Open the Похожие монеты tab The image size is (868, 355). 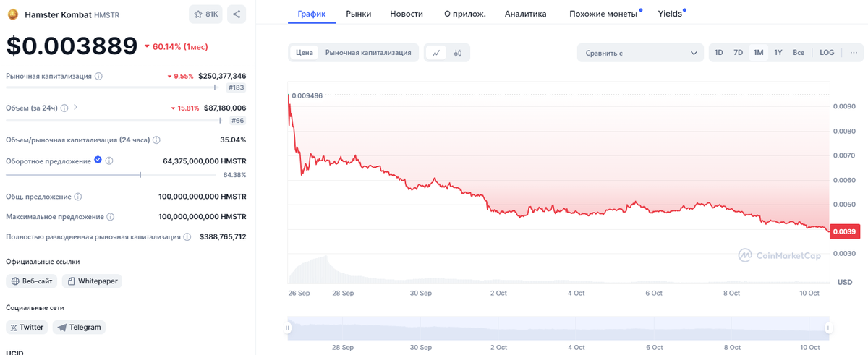coord(603,14)
